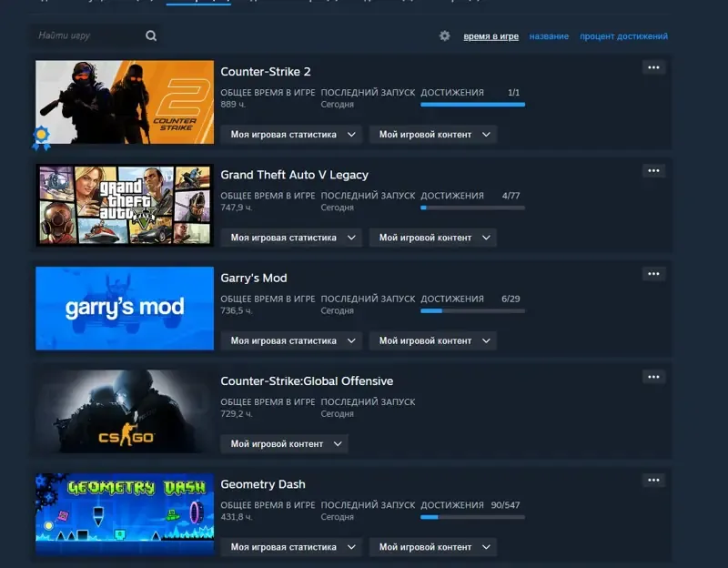This screenshot has width=728, height=568.
Task: Click the '6/29' achievements count
Action: click(511, 299)
